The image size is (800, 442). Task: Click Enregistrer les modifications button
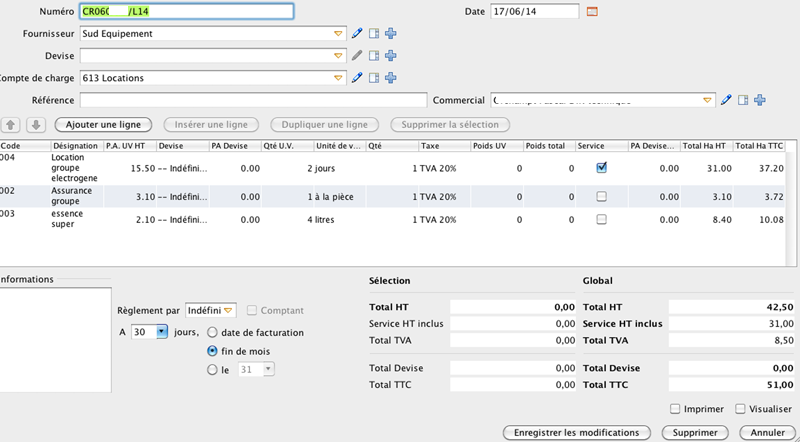coord(577,432)
